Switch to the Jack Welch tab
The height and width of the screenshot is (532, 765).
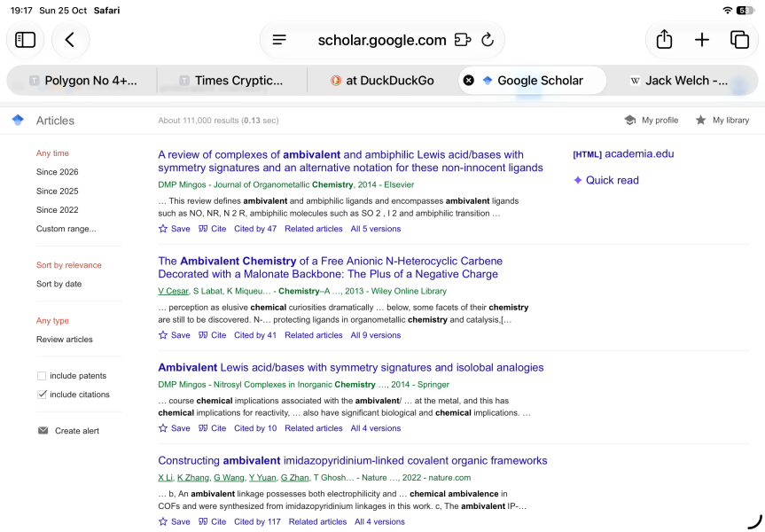680,81
